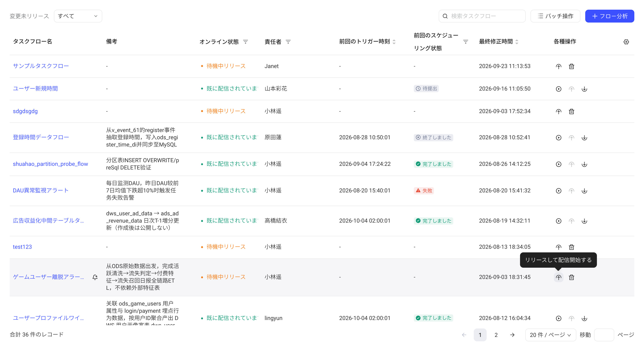This screenshot has height=351, width=644.
Task: Delete the sdgdsgdg task flow
Action: click(571, 111)
